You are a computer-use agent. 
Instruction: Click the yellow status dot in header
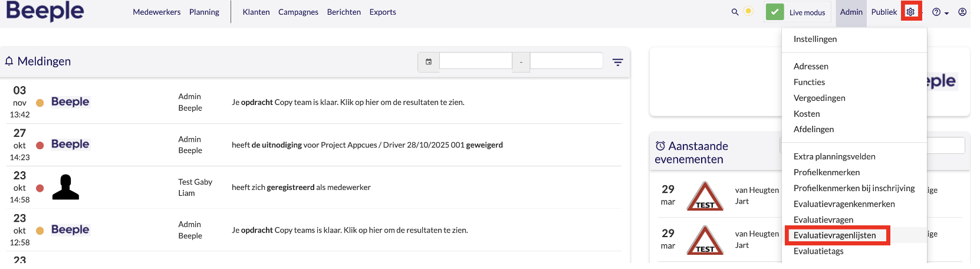click(x=748, y=11)
